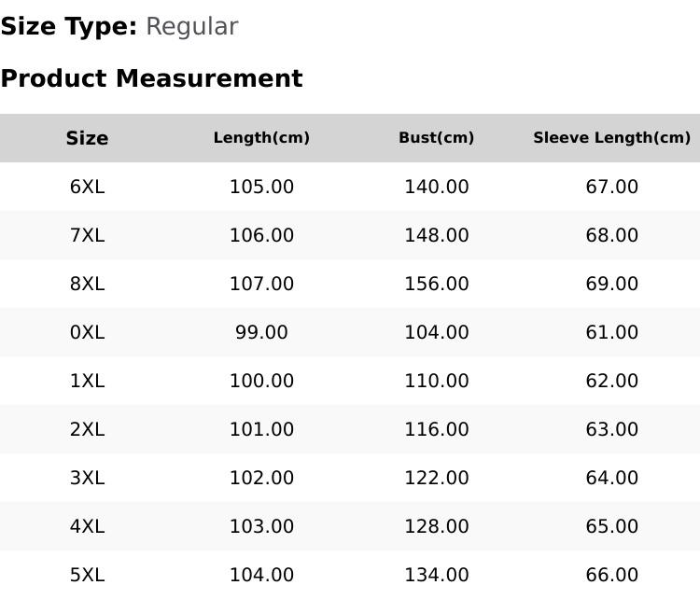Select the 6XL size cell
Screen dimensions: 700x599
tap(87, 187)
